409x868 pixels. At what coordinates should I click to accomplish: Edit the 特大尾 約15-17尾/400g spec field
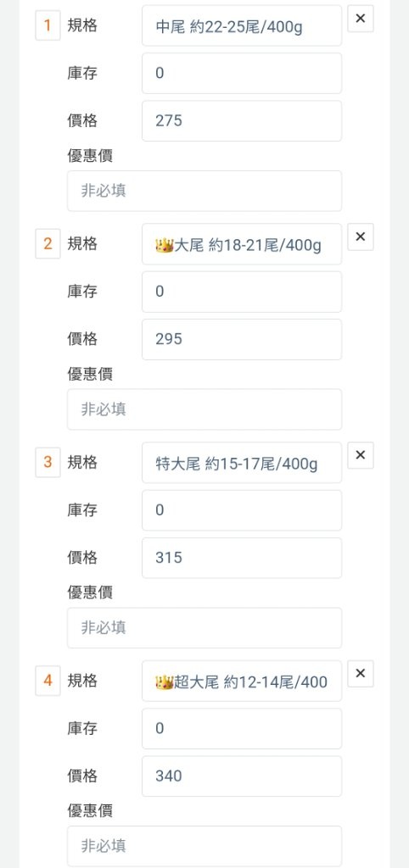(242, 462)
